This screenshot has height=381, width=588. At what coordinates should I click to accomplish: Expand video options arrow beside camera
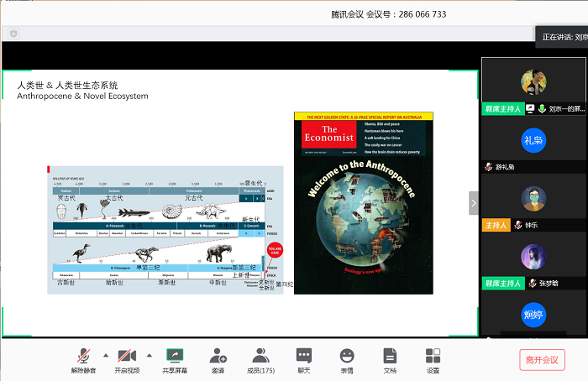(150, 355)
